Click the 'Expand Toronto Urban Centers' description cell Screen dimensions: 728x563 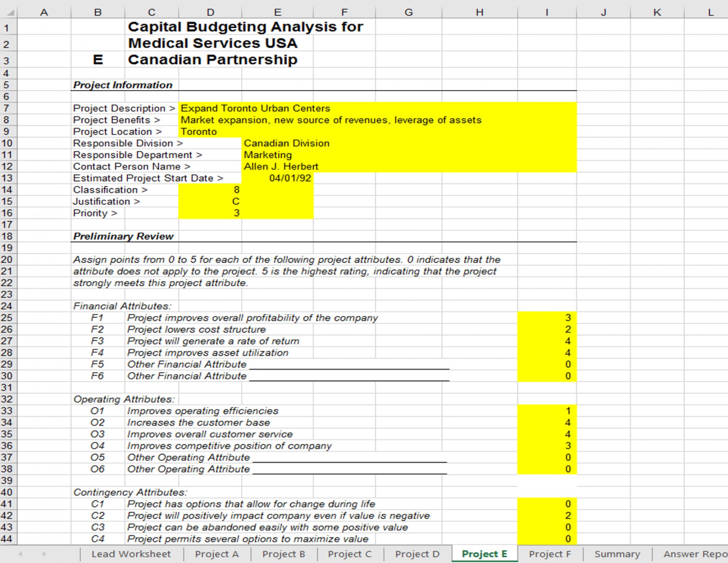[377, 108]
